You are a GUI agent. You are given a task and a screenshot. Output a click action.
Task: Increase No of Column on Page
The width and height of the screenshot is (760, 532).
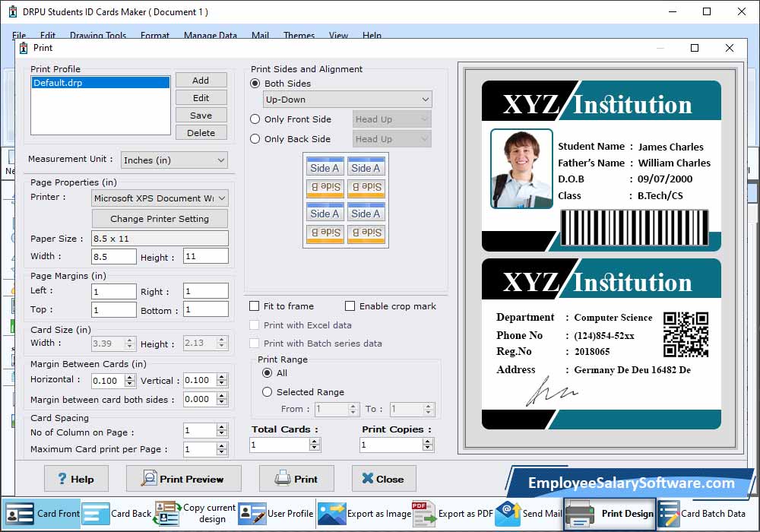221,427
